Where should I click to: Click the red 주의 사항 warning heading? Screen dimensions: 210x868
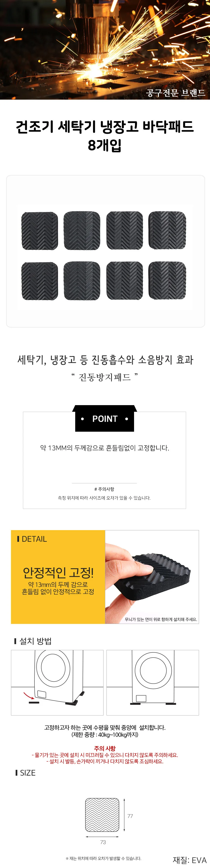tap(105, 748)
